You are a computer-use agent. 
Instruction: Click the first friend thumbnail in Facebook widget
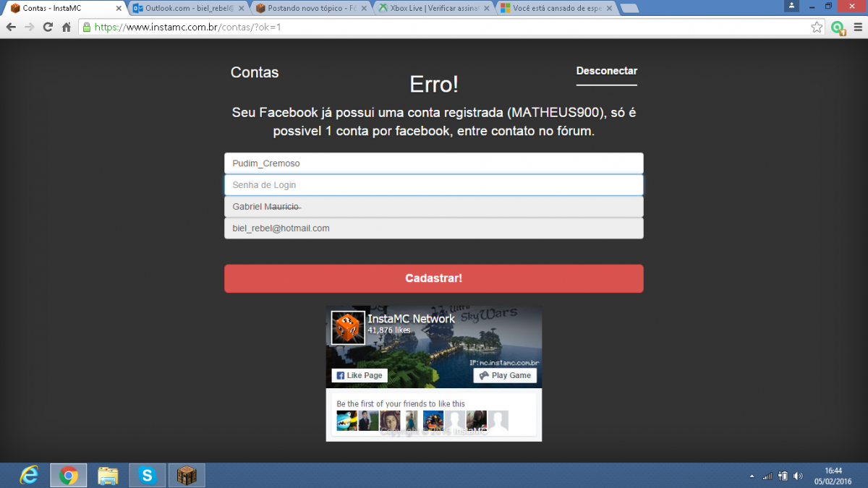point(346,421)
